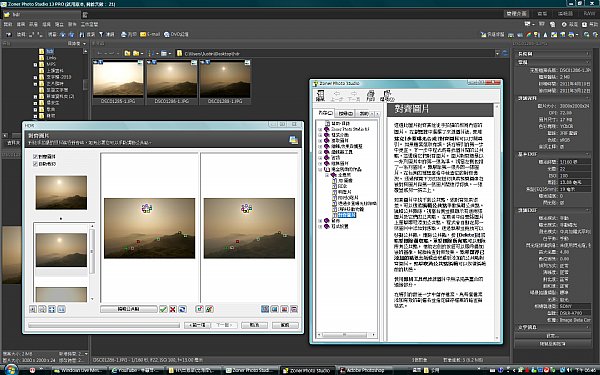Click the cancel button in HDR dialog
Image resolution: width=600 pixels, height=375 pixels.
click(x=254, y=325)
